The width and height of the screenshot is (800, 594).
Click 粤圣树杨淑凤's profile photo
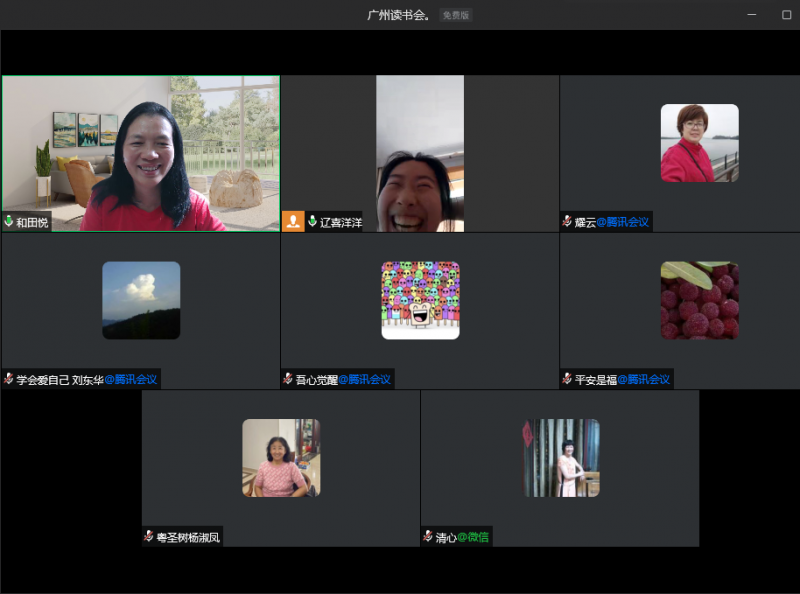tap(281, 458)
